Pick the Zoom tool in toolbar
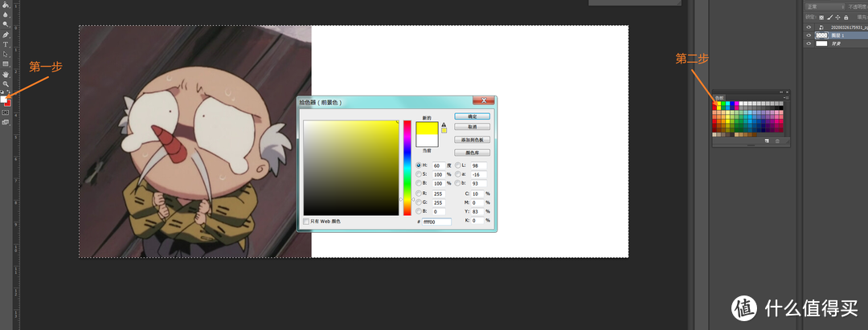 (x=6, y=84)
